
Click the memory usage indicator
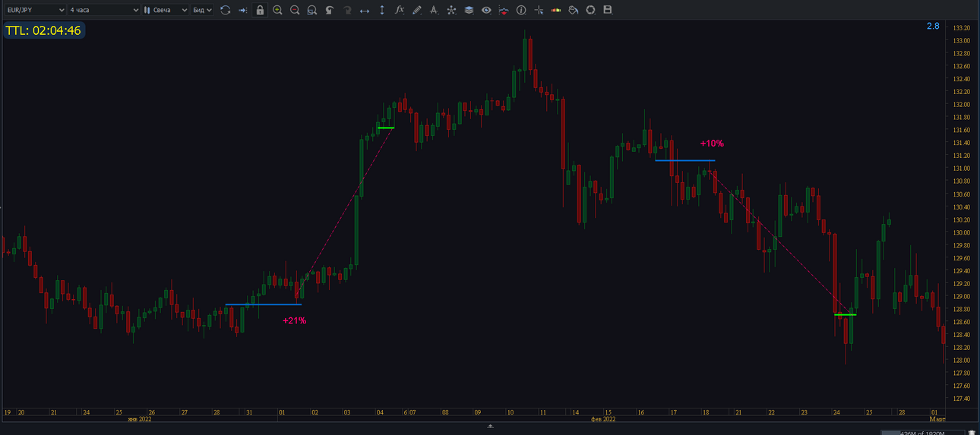pyautogui.click(x=923, y=433)
